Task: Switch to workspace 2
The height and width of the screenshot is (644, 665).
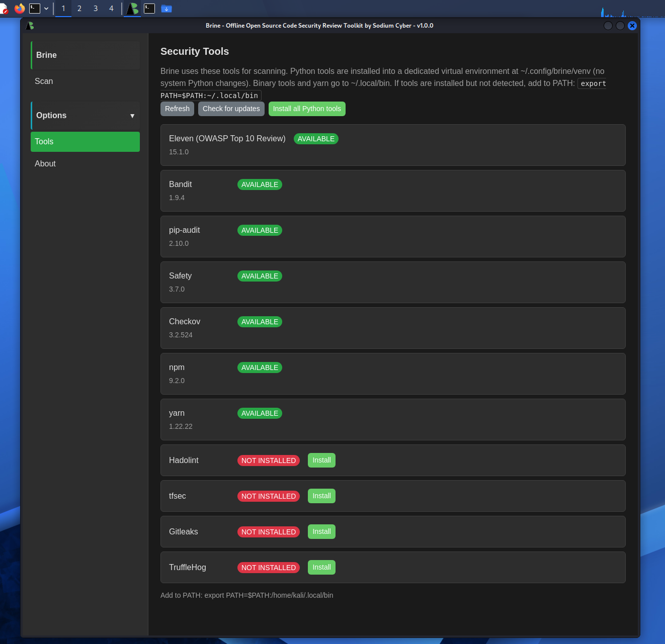Action: point(79,9)
